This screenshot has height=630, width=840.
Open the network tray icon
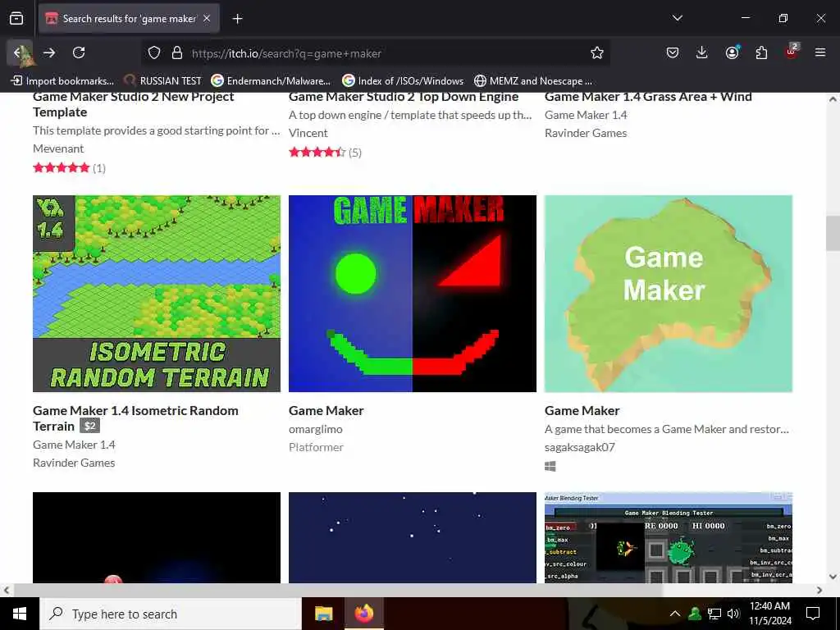click(x=714, y=614)
